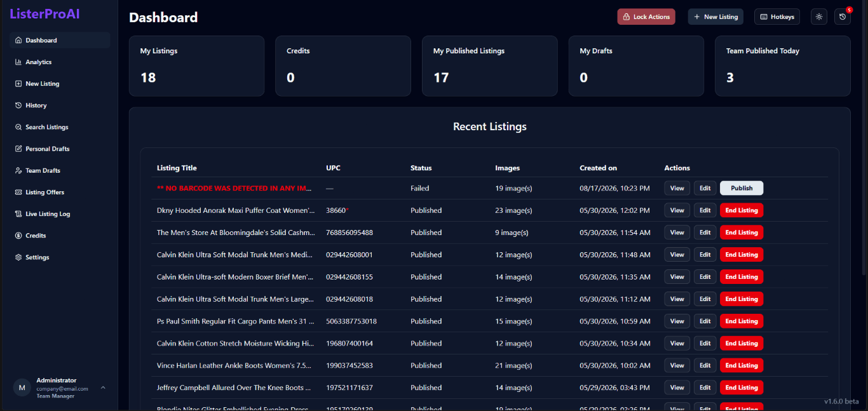End Listing for Dkny Hooded Anorak coat
The width and height of the screenshot is (868, 411).
742,210
